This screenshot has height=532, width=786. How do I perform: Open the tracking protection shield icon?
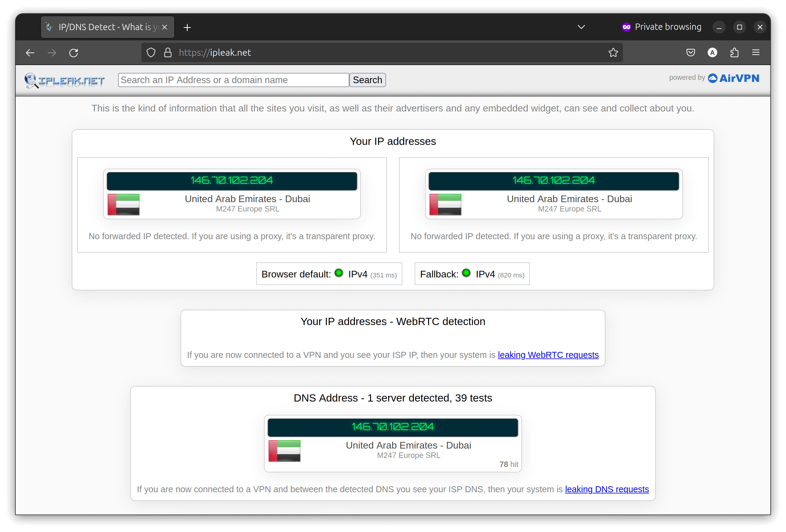151,52
